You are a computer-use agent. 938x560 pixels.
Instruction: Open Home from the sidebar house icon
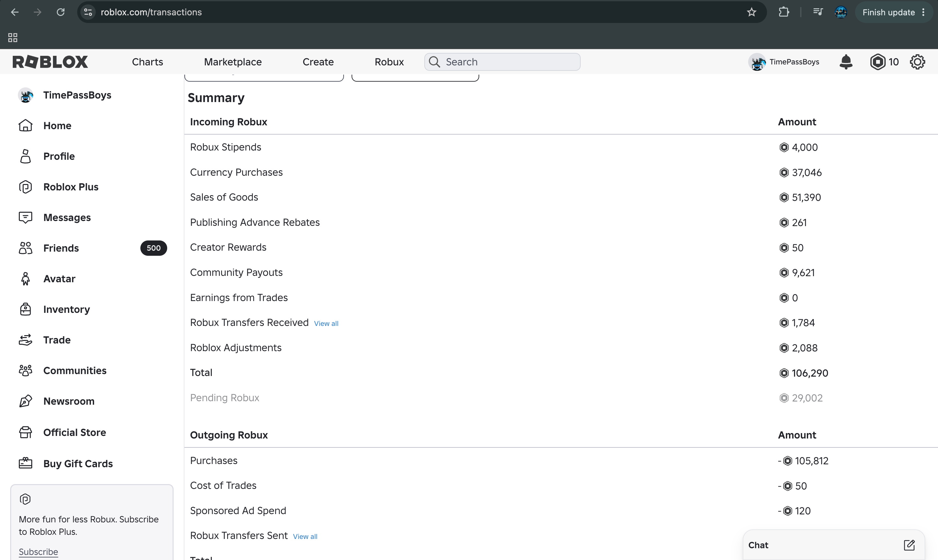click(26, 126)
